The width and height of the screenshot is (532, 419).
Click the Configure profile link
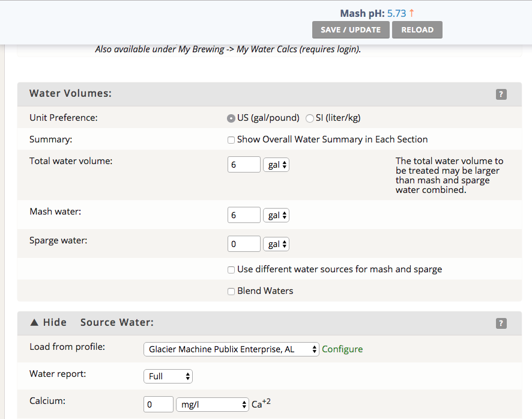(342, 349)
